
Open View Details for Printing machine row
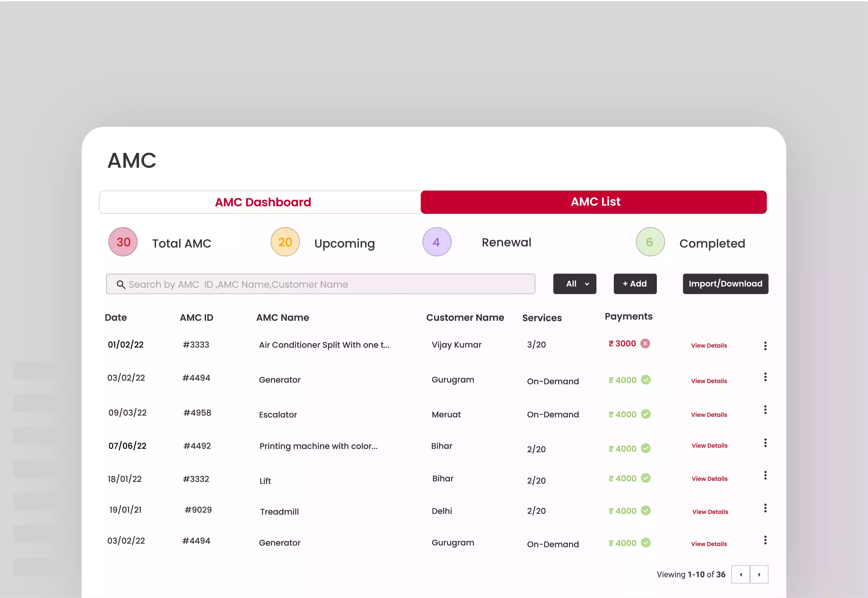pyautogui.click(x=710, y=445)
